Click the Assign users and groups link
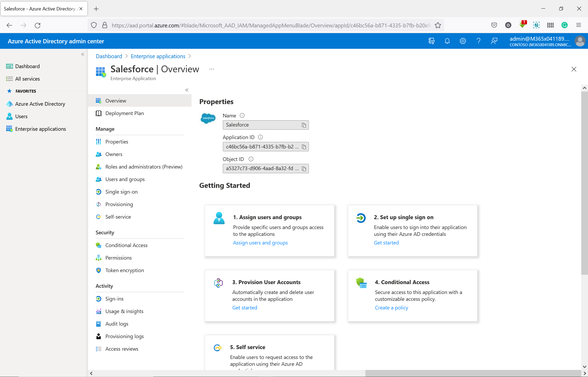 [x=260, y=243]
